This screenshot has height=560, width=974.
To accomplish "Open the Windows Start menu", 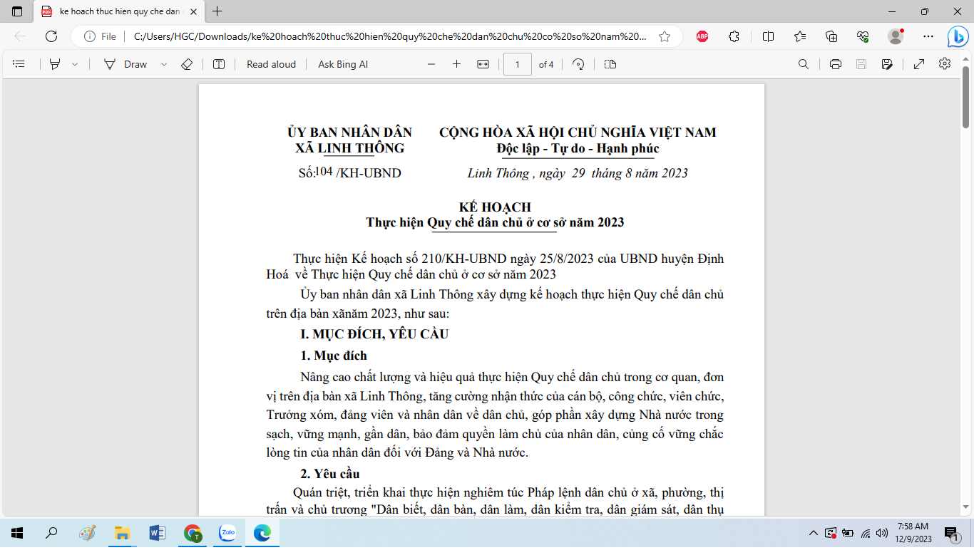I will coord(17,533).
